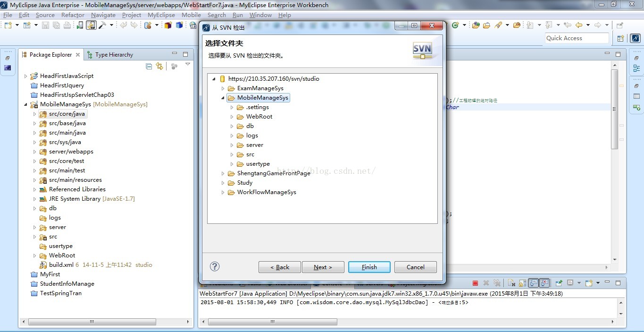The width and height of the screenshot is (644, 332).
Task: Select the MyEclipse perspective button
Action: [635, 38]
